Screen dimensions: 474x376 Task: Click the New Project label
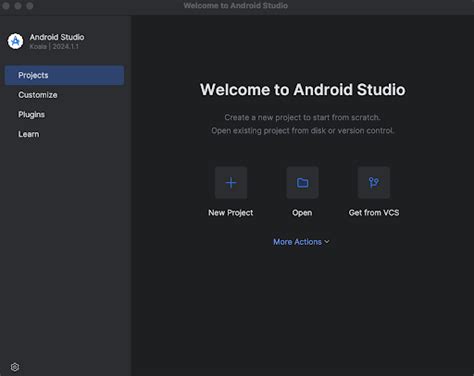[x=231, y=213]
